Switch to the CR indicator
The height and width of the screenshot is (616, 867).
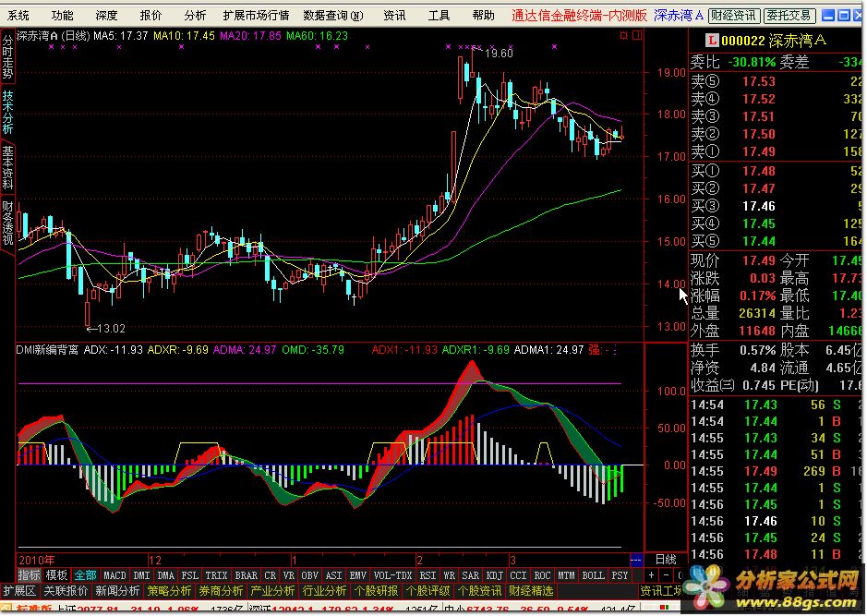tap(270, 575)
